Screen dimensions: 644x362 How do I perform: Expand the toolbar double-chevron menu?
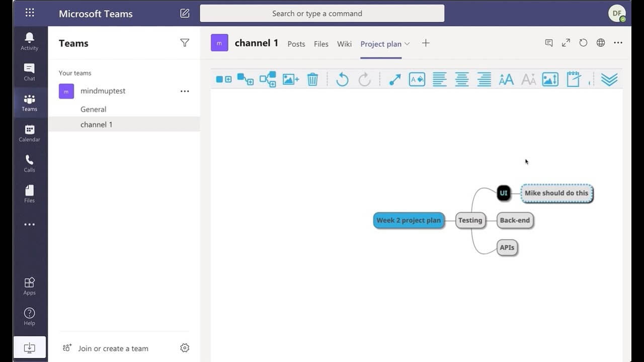coord(609,79)
